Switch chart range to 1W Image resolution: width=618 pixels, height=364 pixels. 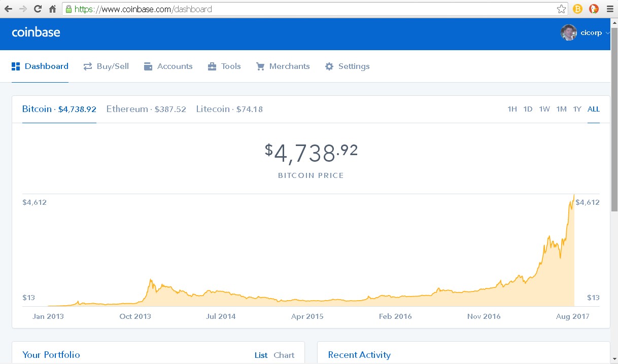pos(544,109)
